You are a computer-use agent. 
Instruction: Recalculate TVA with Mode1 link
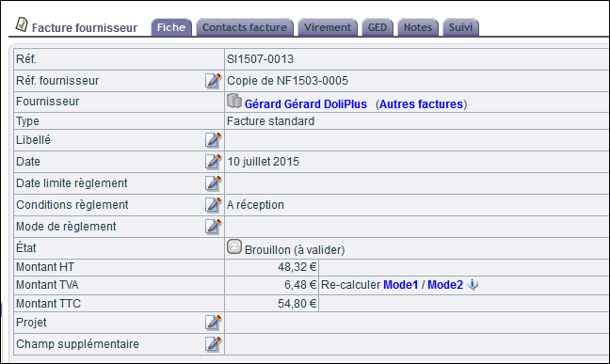point(401,285)
